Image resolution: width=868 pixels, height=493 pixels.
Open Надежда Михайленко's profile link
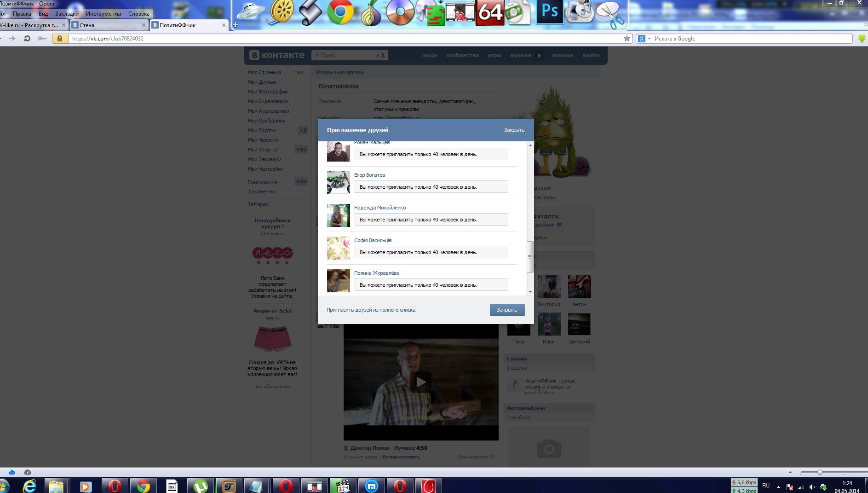coord(380,208)
